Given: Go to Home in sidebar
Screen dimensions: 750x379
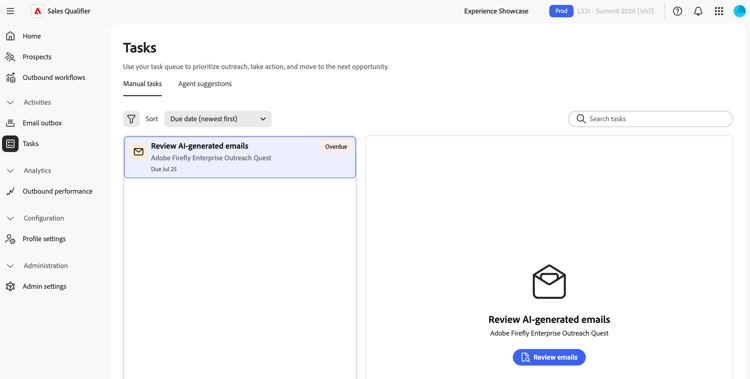Looking at the screenshot, I should pos(32,36).
